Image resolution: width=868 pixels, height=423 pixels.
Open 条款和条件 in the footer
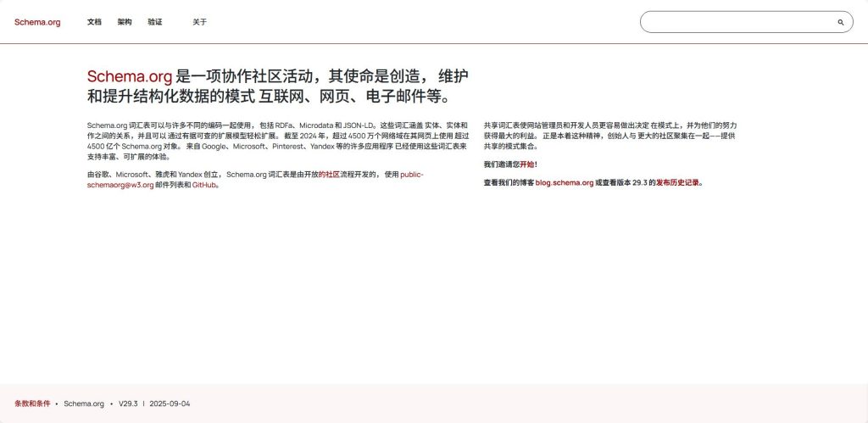click(32, 404)
